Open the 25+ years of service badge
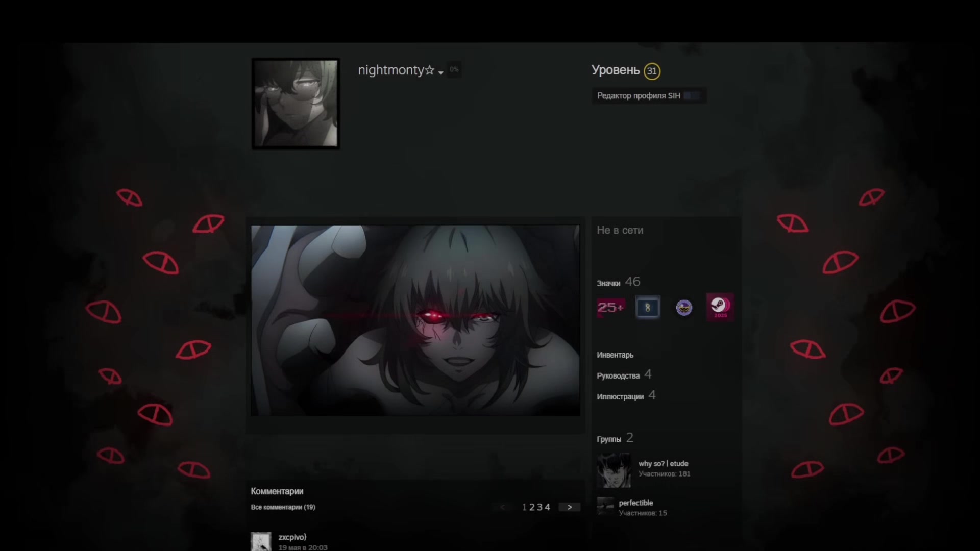The image size is (980, 551). click(611, 307)
